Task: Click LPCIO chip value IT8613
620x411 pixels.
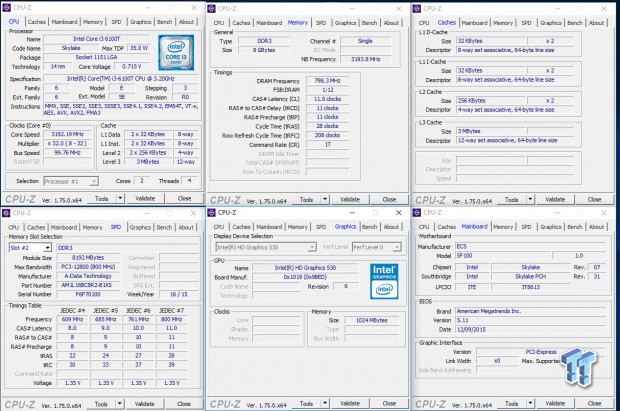Action: (530, 287)
